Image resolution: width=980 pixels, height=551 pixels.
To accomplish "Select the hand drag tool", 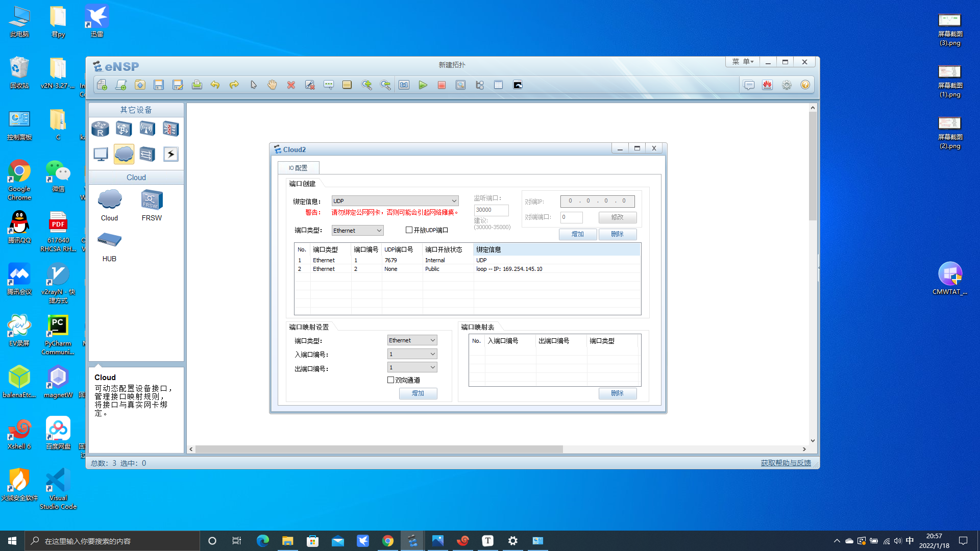I will pos(272,85).
